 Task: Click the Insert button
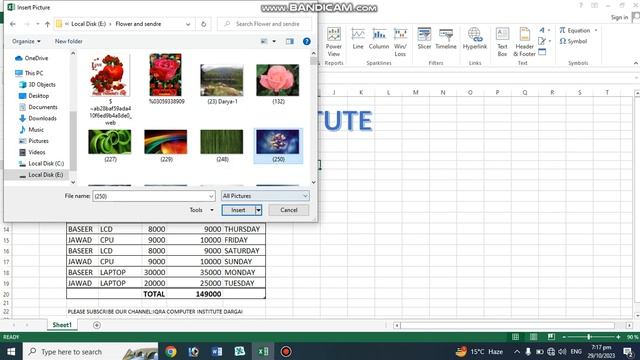[x=238, y=210]
